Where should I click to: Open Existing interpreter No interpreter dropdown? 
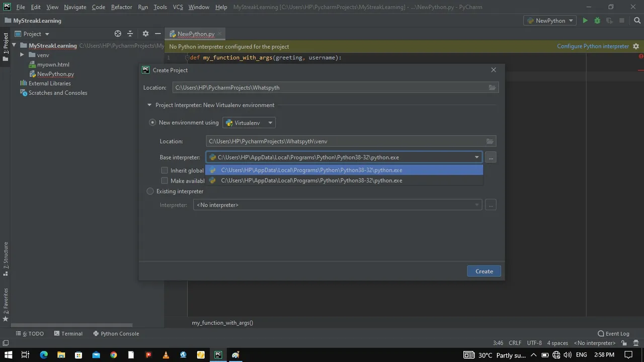[x=338, y=205]
